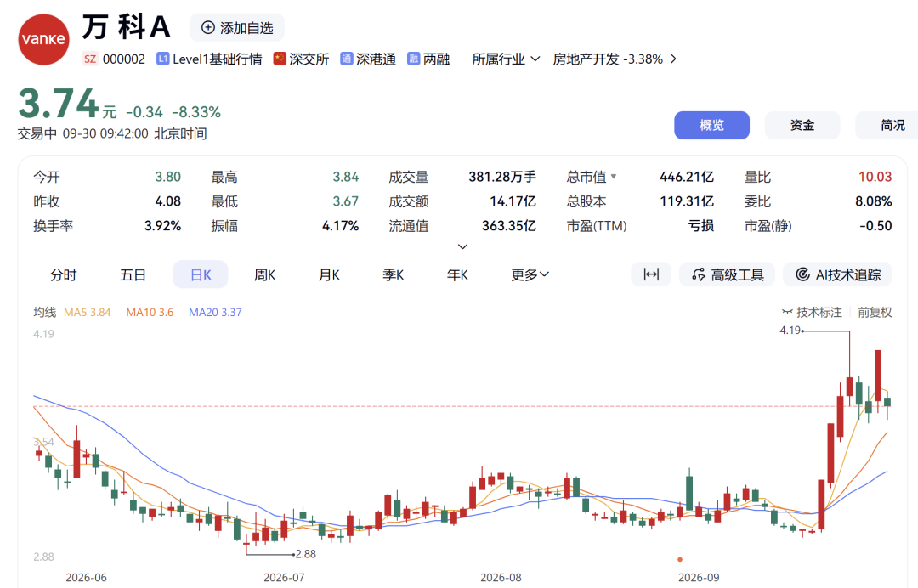Add stock via 添加自选 button
This screenshot has width=918, height=588.
coord(237,27)
